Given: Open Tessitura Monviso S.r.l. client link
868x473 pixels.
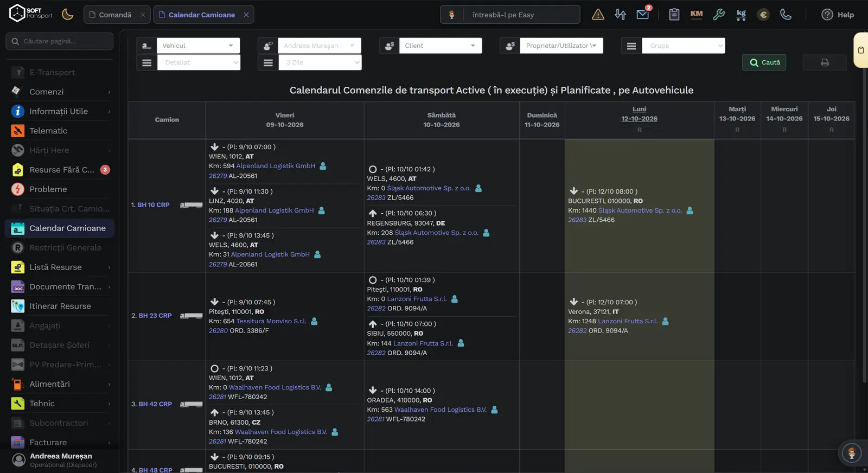Looking at the screenshot, I should pos(271,321).
